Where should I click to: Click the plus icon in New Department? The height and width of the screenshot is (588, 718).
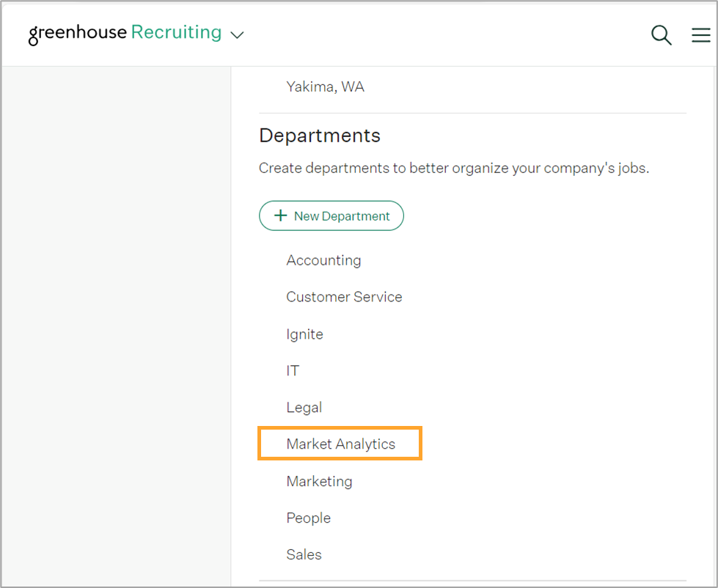pyautogui.click(x=280, y=216)
